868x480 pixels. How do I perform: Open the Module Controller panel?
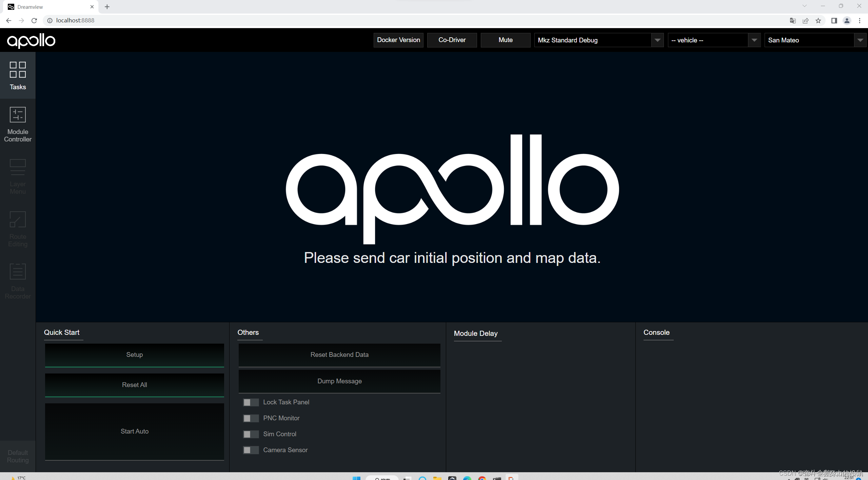tap(18, 124)
